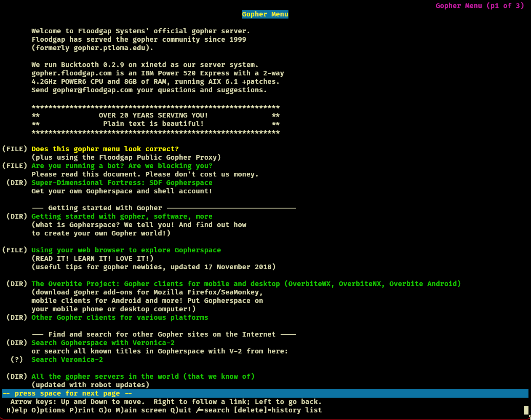
Task: Click 'or search all known titles in Gopherspace' line
Action: click(160, 351)
